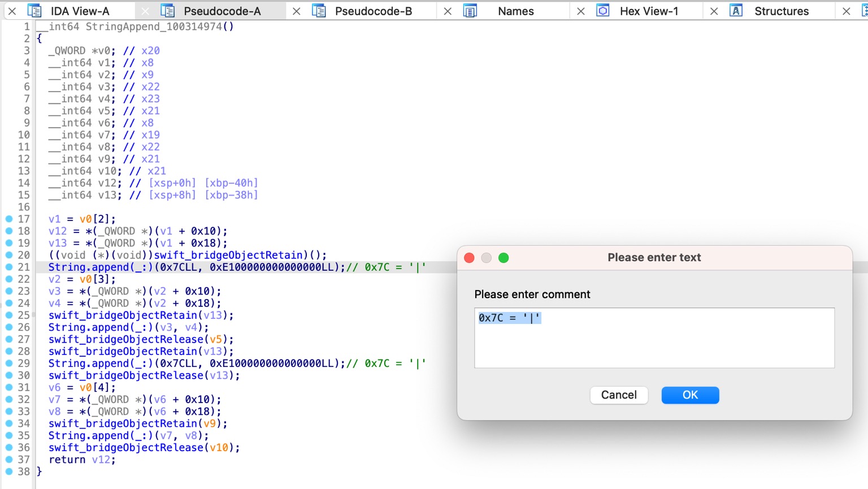
Task: Click v1 = v0[2] on line 17
Action: (x=82, y=219)
